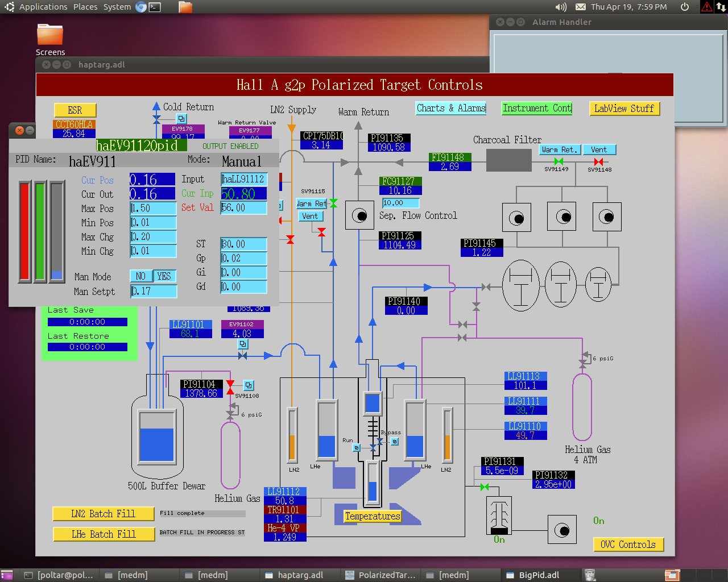Screen dimensions: 728x582
Task: Click gray bar with blue level indicator
Action: [56, 231]
